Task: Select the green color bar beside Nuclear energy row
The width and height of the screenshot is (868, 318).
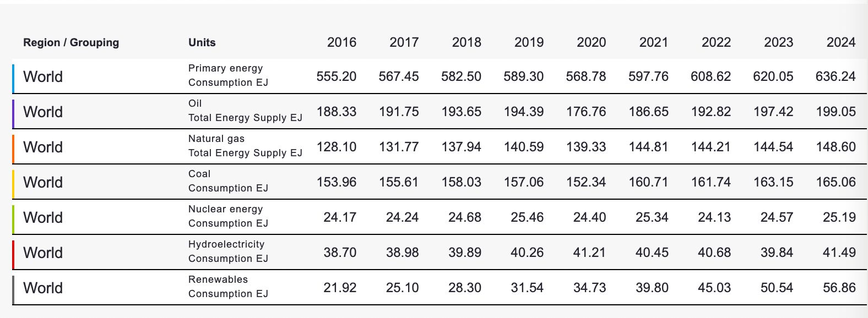Action: (13, 217)
